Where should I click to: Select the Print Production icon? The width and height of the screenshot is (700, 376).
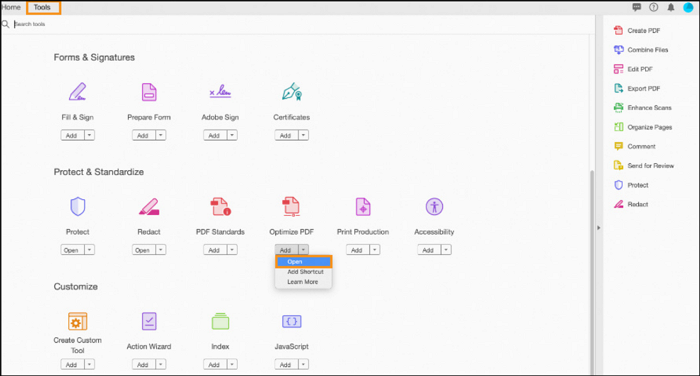pyautogui.click(x=363, y=206)
